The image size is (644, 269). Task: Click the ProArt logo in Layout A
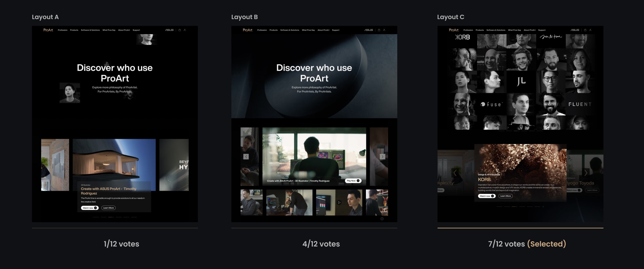(x=48, y=30)
